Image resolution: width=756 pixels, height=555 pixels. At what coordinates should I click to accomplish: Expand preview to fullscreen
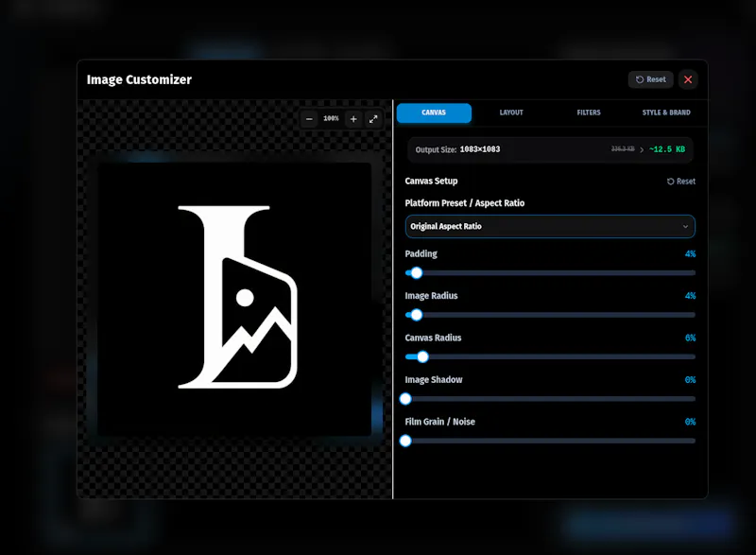pyautogui.click(x=373, y=119)
